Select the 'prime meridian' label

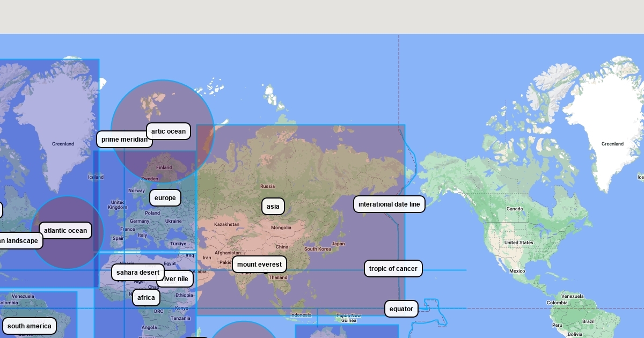point(123,139)
